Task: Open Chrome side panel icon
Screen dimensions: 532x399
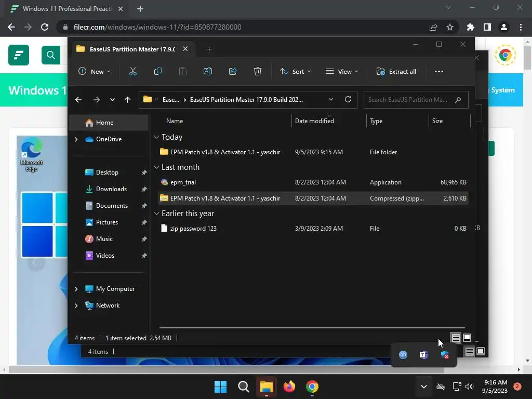Action: click(487, 27)
